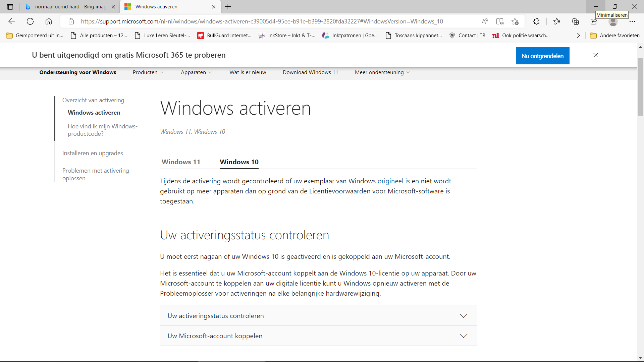644x362 pixels.
Task: Click the scrollbar down arrow
Action: coord(640,358)
